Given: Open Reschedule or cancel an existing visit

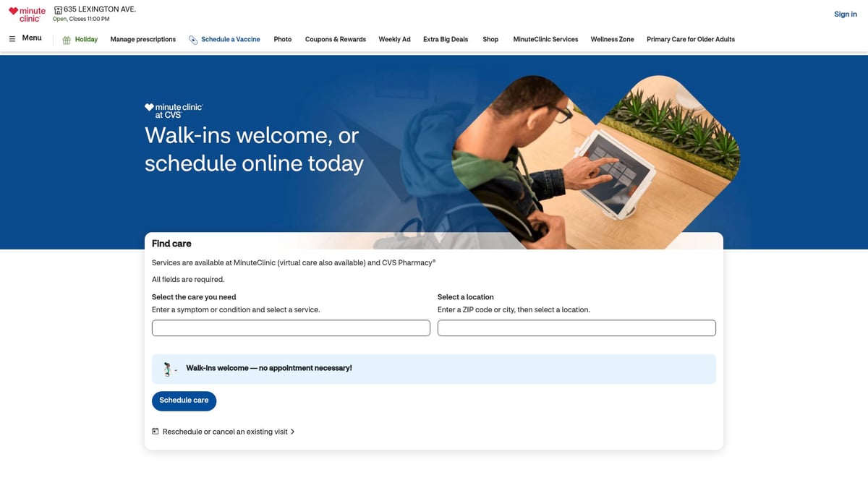Looking at the screenshot, I should click(x=224, y=431).
